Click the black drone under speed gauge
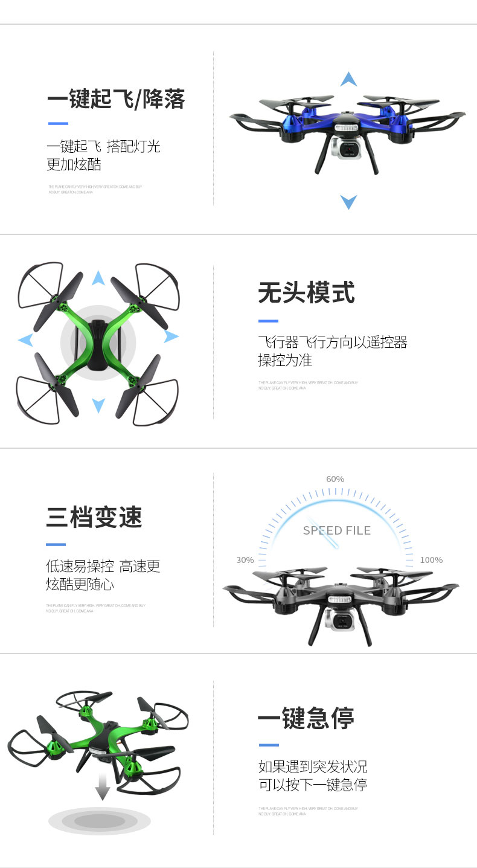The image size is (477, 868). click(341, 604)
